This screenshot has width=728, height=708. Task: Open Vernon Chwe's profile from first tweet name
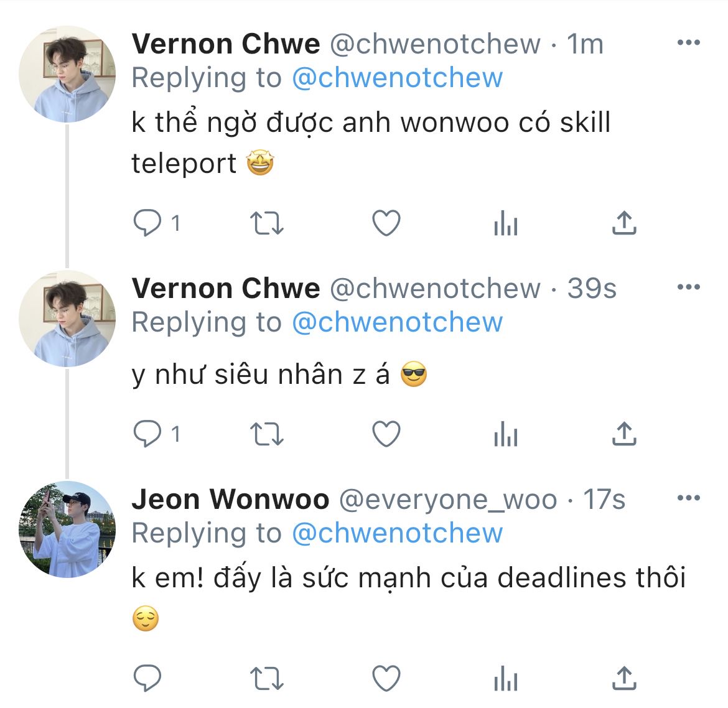[226, 44]
